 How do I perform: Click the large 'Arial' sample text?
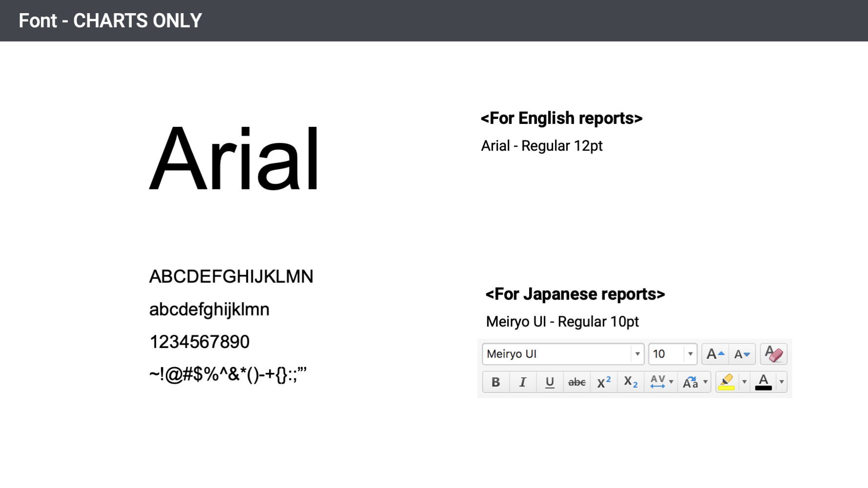pyautogui.click(x=234, y=159)
